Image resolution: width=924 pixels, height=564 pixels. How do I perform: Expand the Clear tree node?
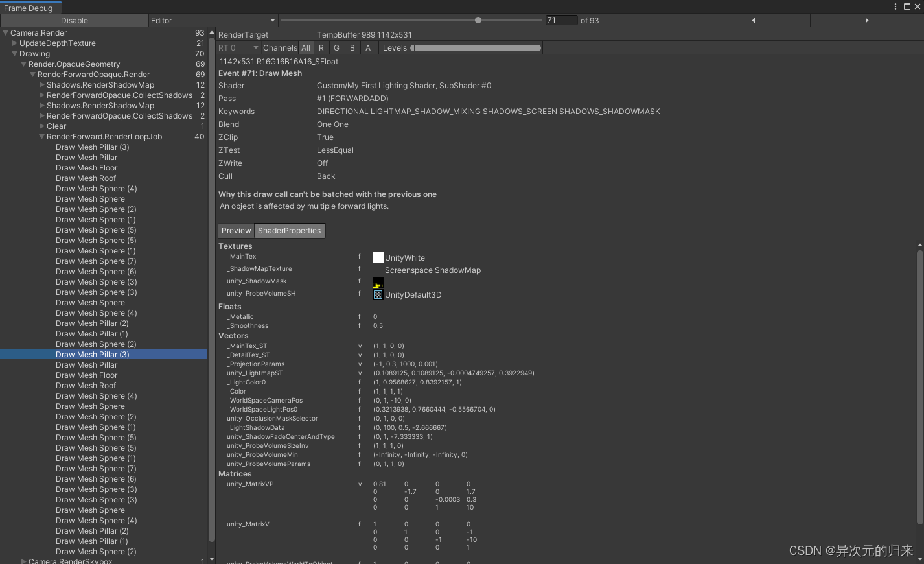pyautogui.click(x=42, y=126)
